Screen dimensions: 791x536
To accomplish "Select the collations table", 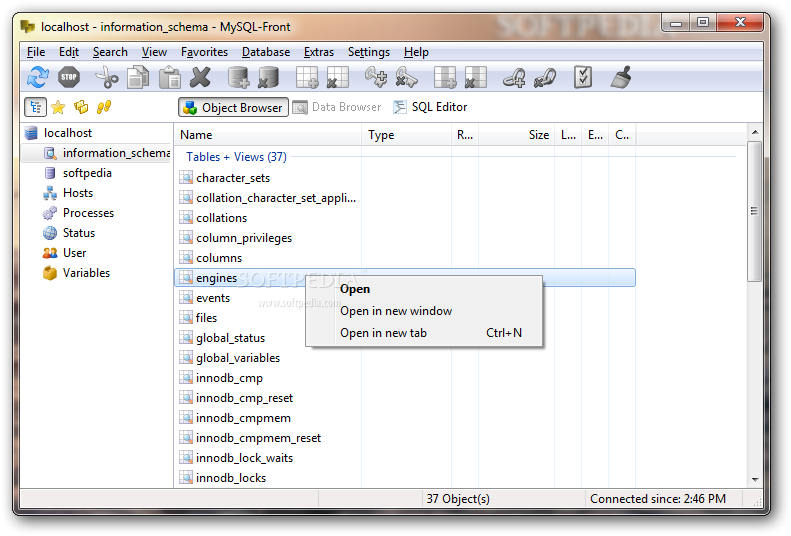I will pos(221,218).
